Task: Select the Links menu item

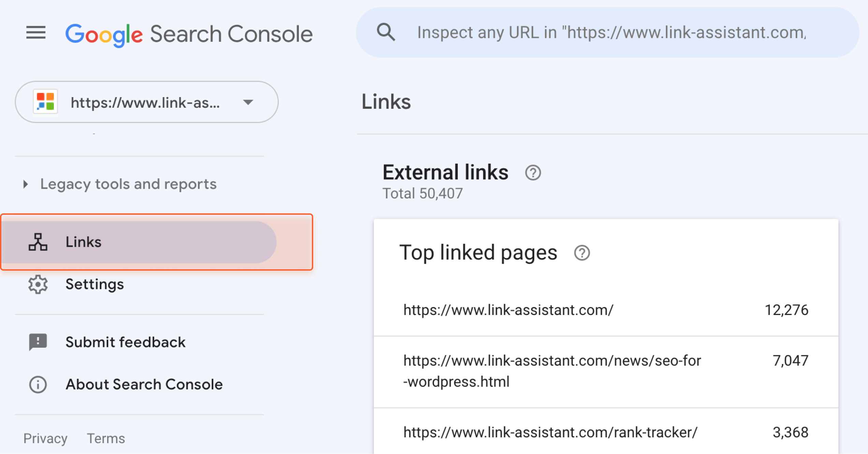Action: click(139, 242)
